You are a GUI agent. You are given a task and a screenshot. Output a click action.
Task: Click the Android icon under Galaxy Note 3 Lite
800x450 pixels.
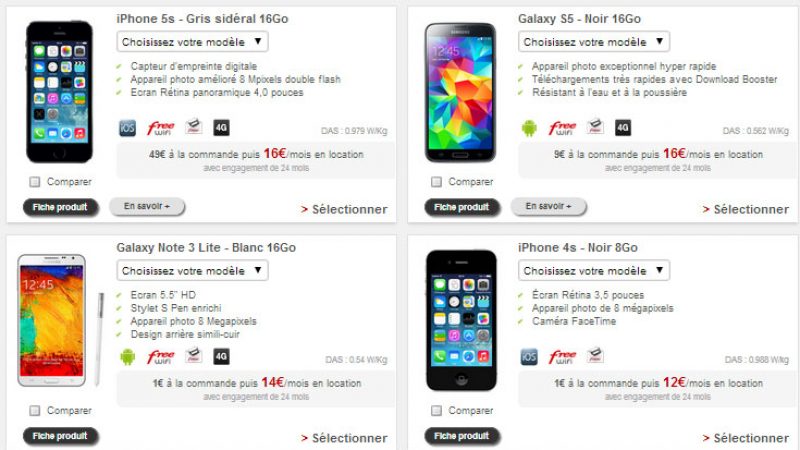[128, 356]
